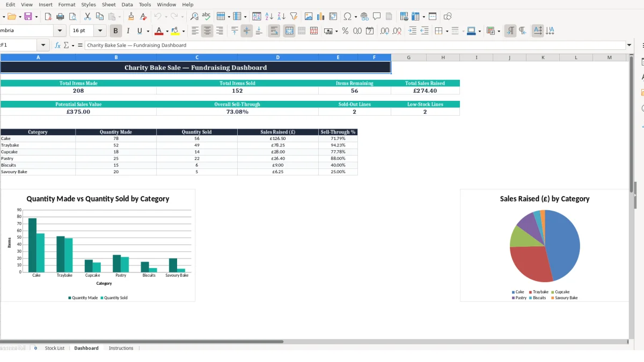Toggle Italic formatting
Viewport: 644px width, 362px height.
(128, 31)
